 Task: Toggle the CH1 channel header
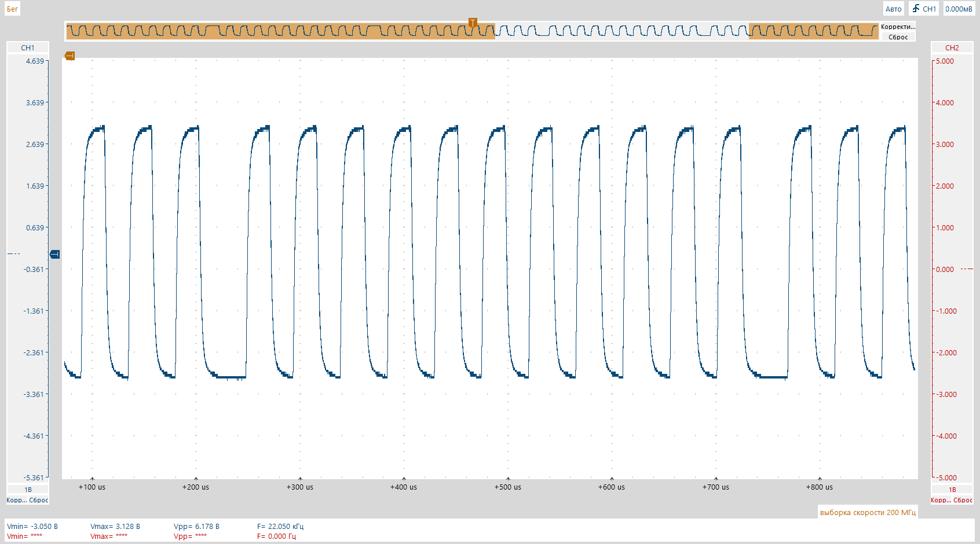28,47
